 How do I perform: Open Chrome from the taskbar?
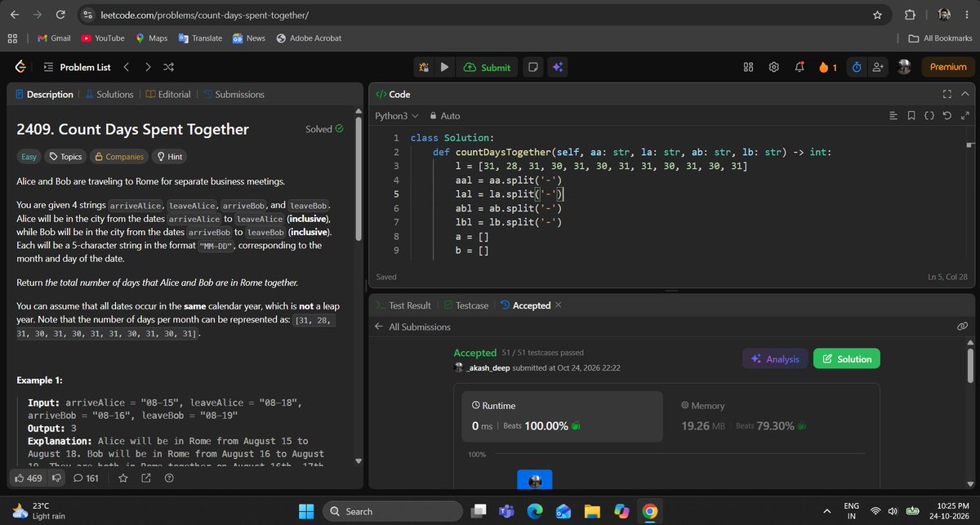tap(649, 511)
